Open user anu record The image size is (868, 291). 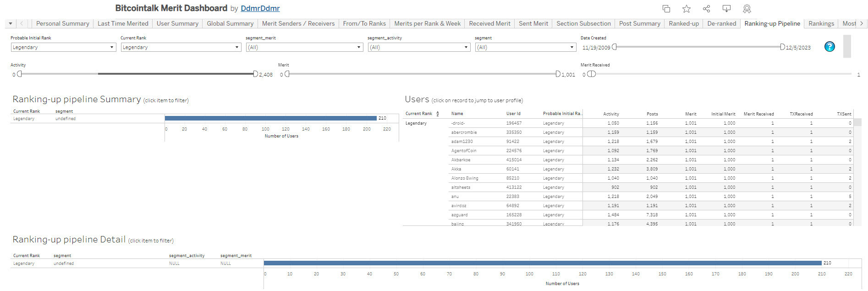tap(651, 197)
